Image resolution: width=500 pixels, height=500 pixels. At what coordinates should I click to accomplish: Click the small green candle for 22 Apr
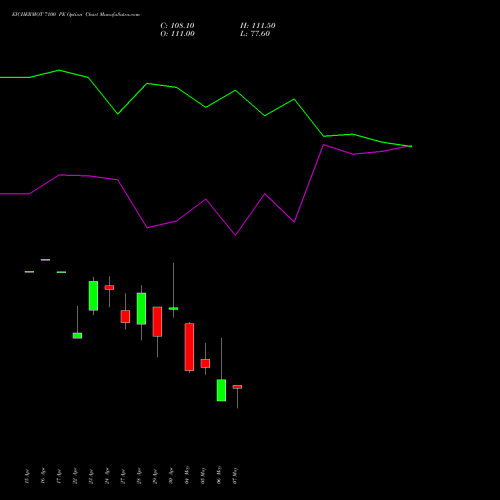click(x=77, y=336)
